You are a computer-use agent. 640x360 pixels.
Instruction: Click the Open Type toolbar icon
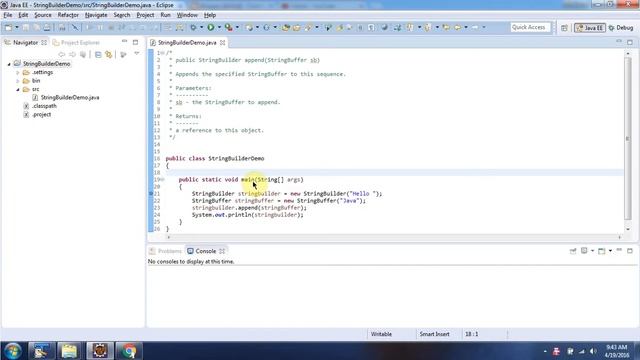pos(286,27)
